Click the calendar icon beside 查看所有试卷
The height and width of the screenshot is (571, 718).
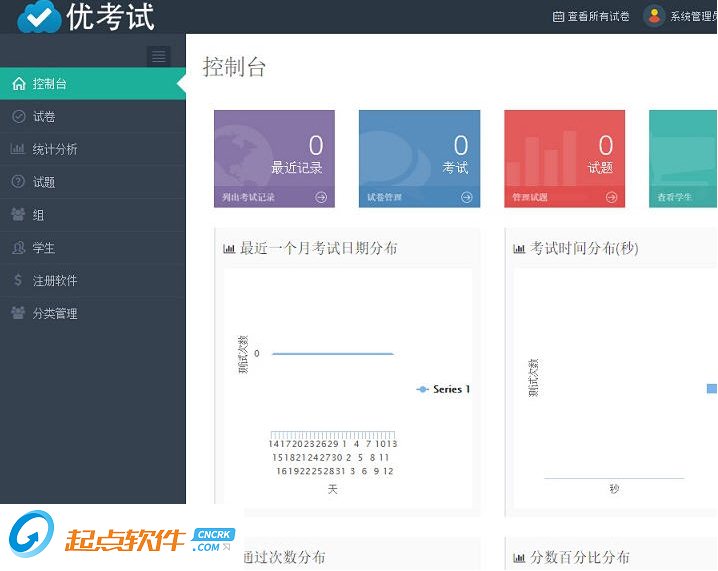tap(558, 17)
